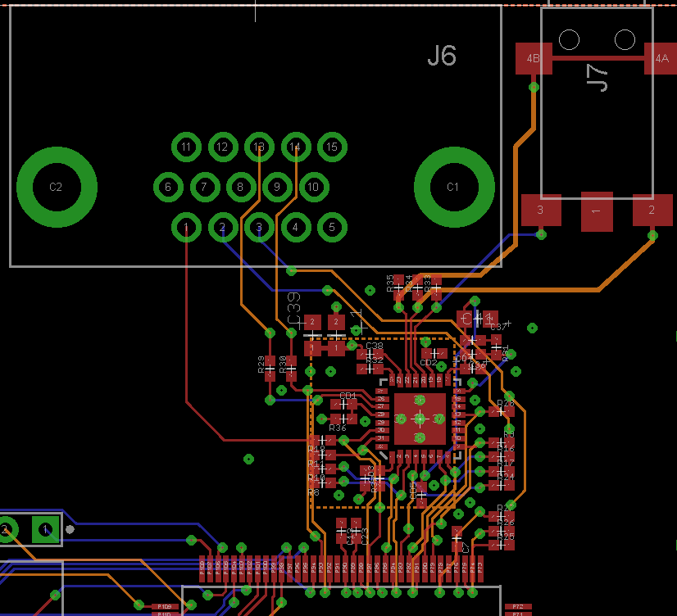Click pin 1 of connector J6
This screenshot has width=677, height=616.
point(187,227)
